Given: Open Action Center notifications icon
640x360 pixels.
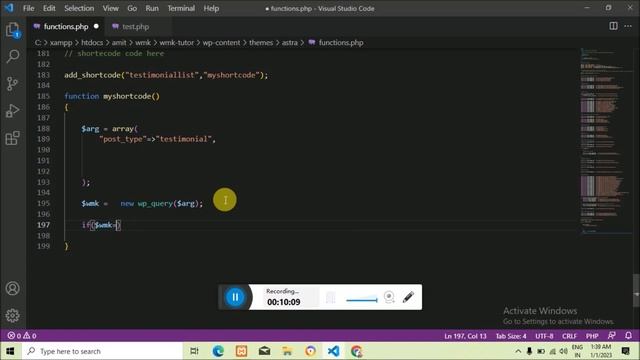Looking at the screenshot, I should click(x=625, y=351).
